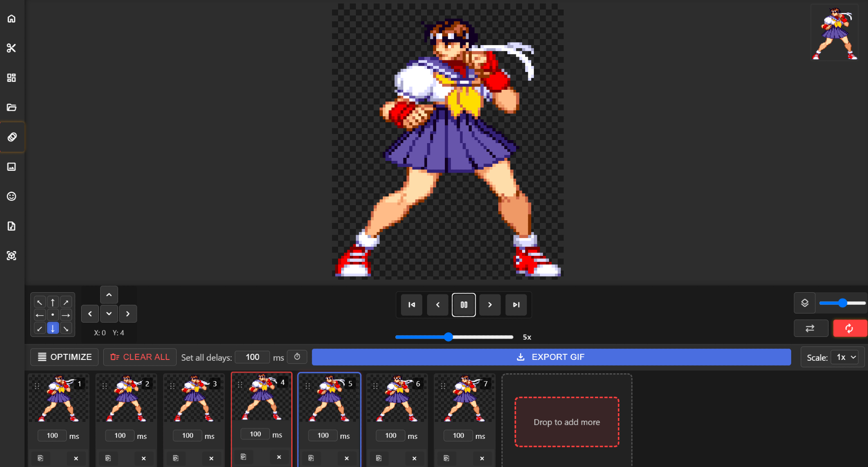Remove frame 3 with its X icon
868x467 pixels.
click(x=211, y=458)
